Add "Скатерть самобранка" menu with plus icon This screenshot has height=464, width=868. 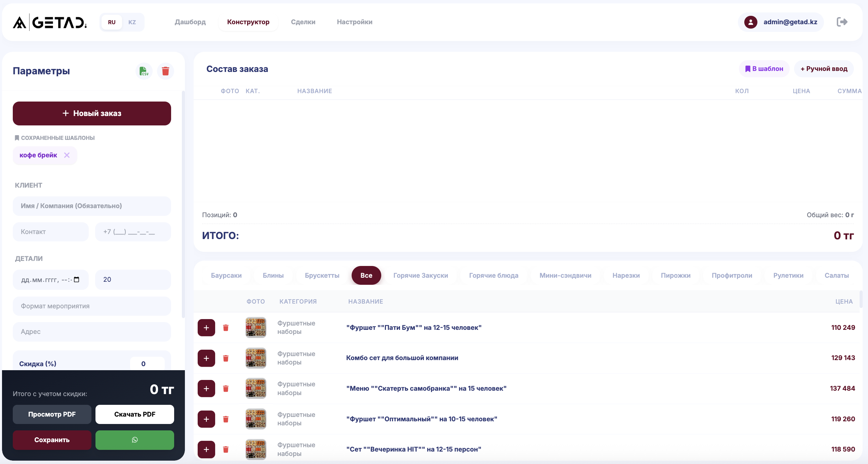coord(206,389)
